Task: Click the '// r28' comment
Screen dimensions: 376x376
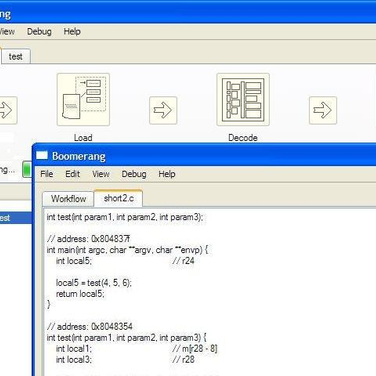Action: (183, 360)
